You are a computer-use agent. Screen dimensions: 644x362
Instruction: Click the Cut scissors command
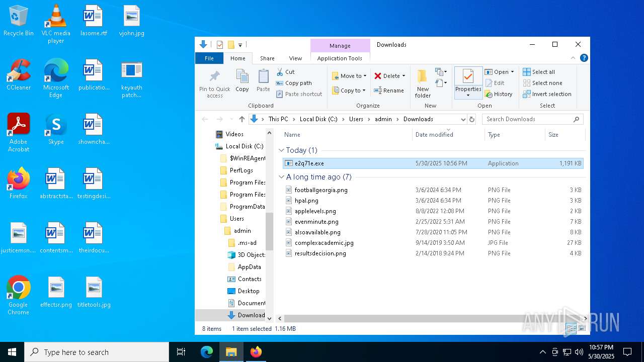(285, 72)
